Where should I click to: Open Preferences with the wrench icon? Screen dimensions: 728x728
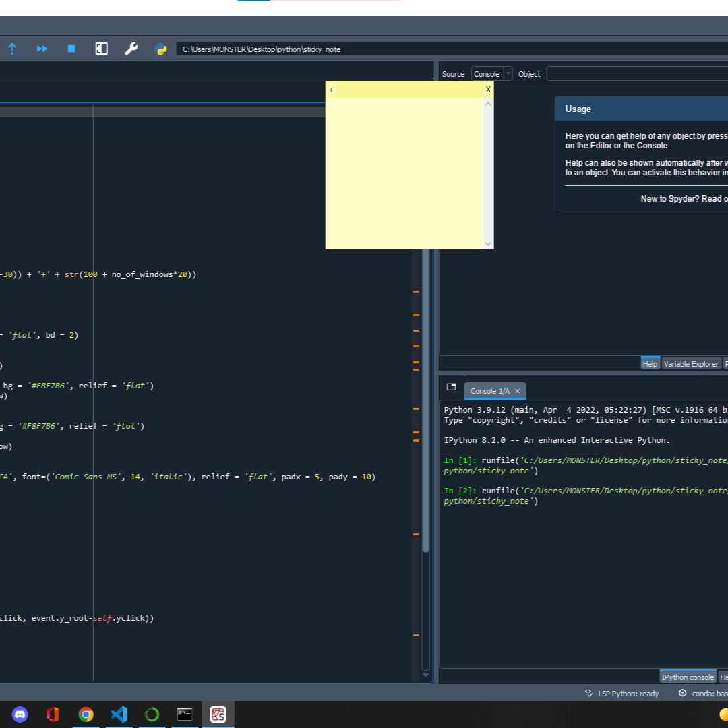point(131,49)
